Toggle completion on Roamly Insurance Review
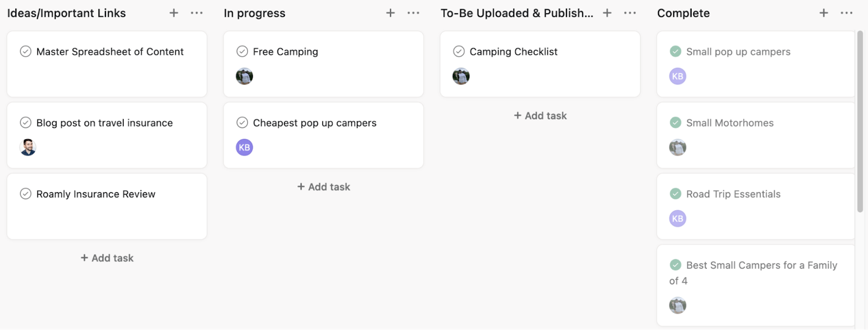Viewport: 868px width, 330px height. coord(25,193)
